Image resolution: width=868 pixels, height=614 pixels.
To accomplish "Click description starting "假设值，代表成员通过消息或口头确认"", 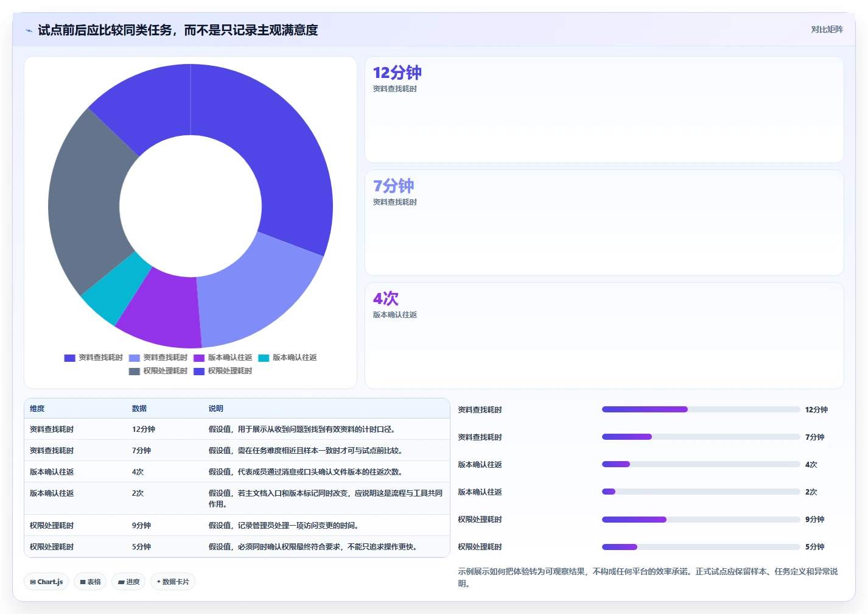I will 307,472.
